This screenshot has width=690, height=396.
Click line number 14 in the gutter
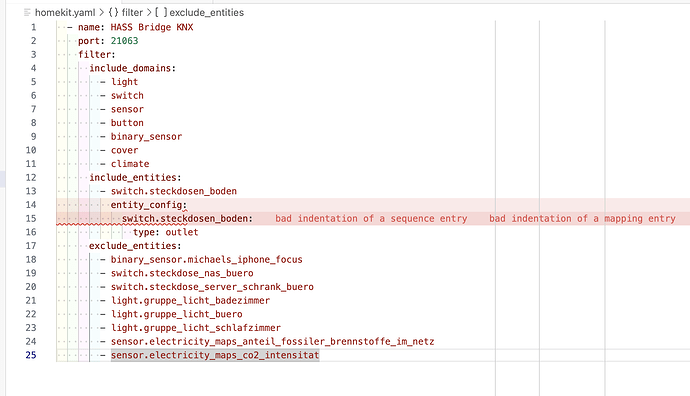point(31,205)
